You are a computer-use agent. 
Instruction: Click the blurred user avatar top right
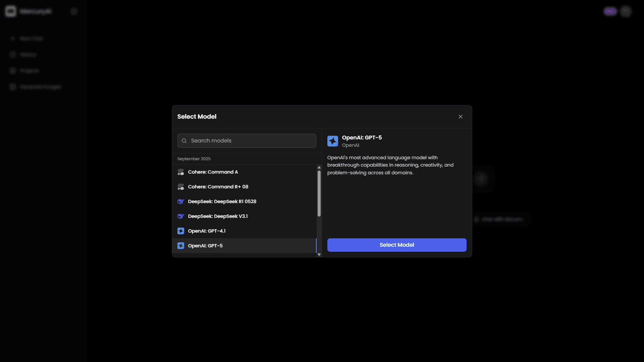pyautogui.click(x=626, y=11)
